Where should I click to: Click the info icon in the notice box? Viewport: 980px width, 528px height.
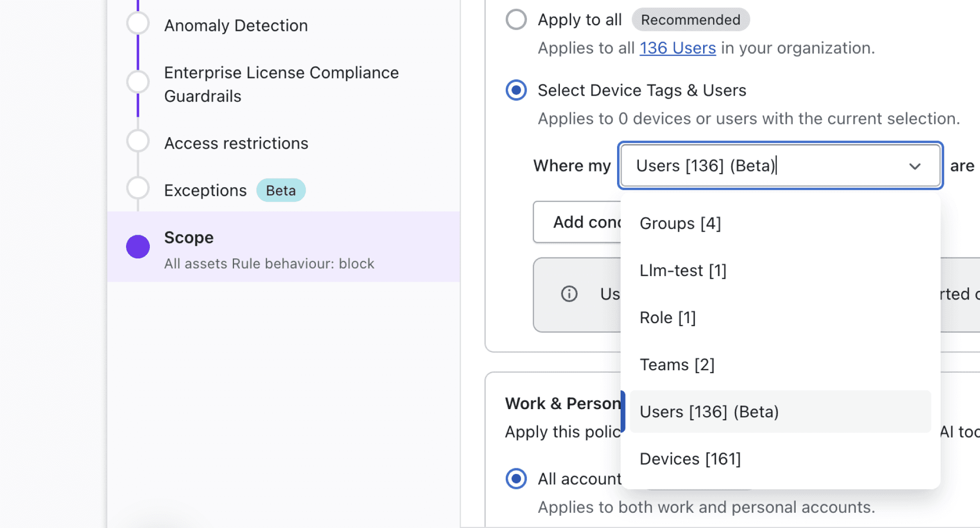569,294
